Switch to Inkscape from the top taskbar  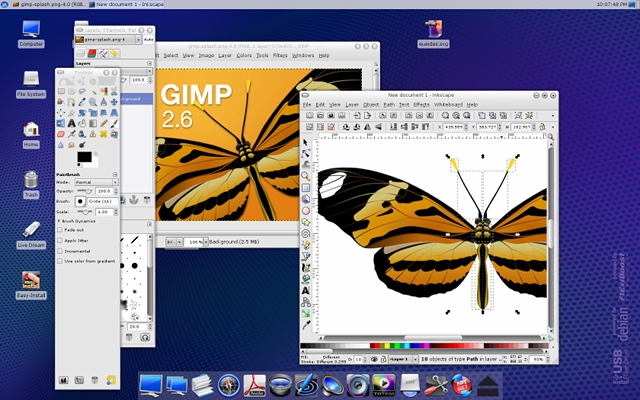126,4
